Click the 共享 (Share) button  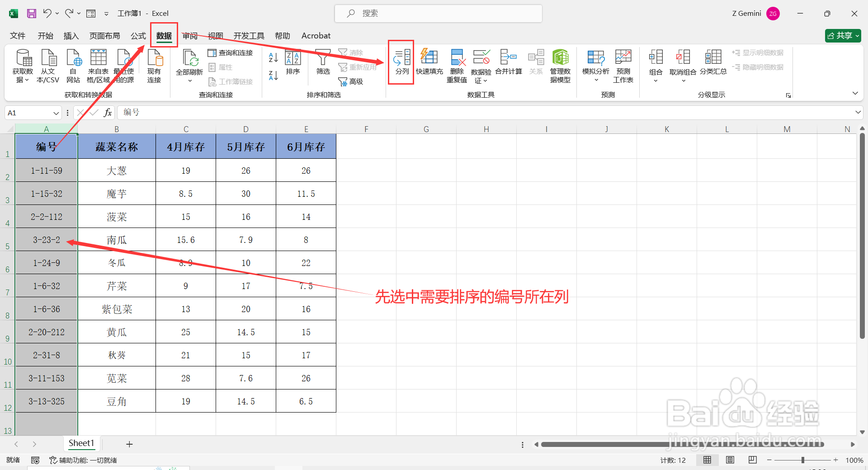pos(842,35)
